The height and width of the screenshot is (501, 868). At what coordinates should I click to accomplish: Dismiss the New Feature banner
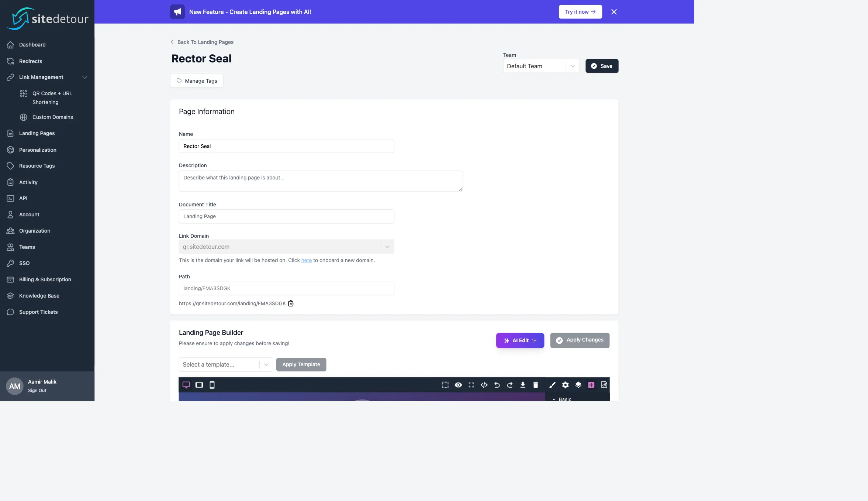[614, 12]
